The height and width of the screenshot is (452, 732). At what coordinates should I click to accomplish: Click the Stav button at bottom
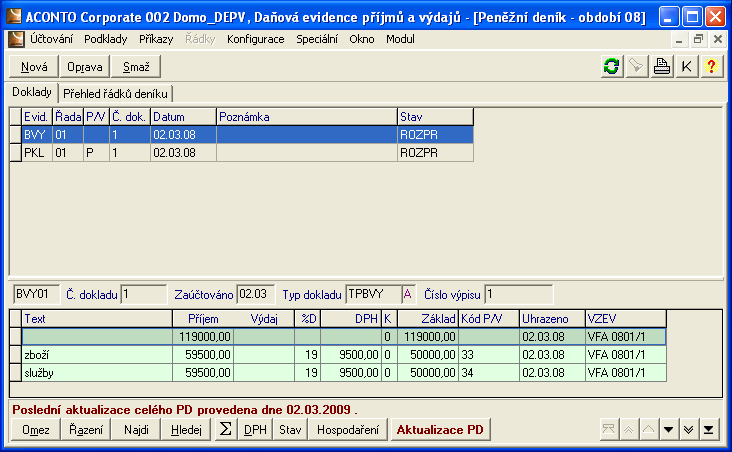(290, 430)
